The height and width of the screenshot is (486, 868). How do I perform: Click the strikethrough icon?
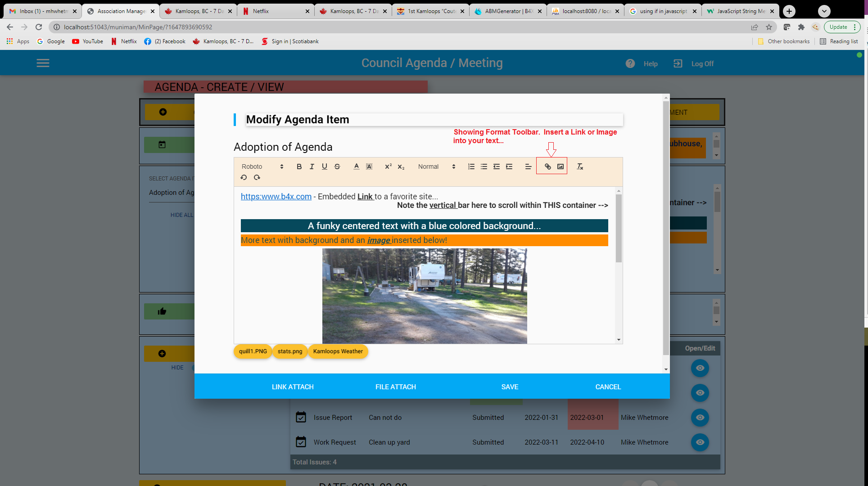click(337, 166)
